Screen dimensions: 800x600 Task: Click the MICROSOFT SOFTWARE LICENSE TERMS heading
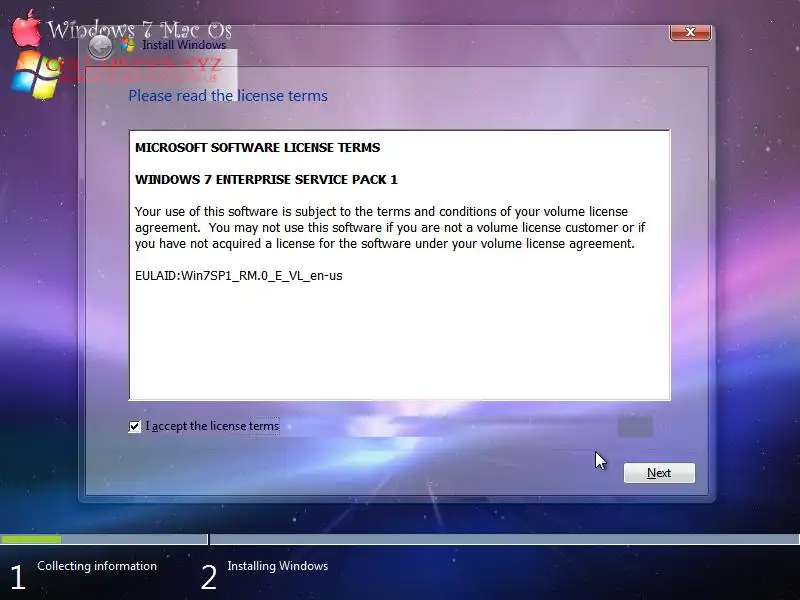pos(257,147)
